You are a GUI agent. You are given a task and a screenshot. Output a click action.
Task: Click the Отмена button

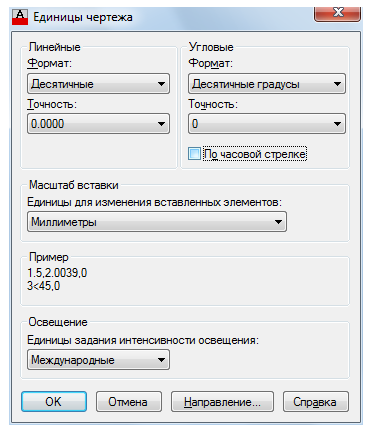pos(129,402)
